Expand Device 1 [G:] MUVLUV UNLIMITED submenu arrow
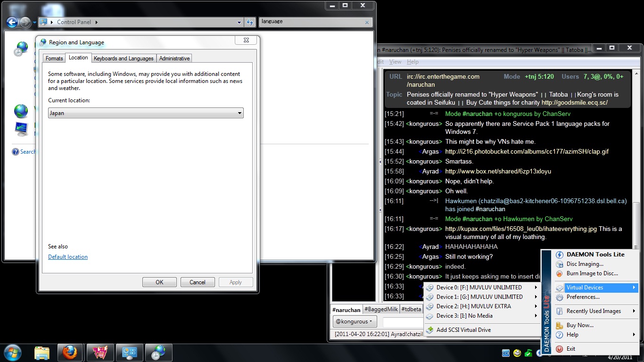The width and height of the screenshot is (644, 362). (x=536, y=297)
